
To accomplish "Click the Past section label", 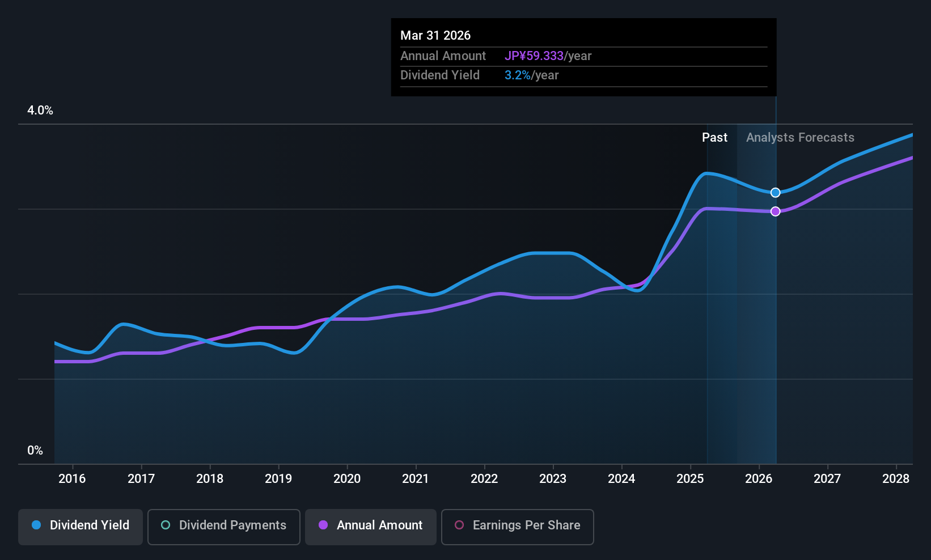I will 714,138.
